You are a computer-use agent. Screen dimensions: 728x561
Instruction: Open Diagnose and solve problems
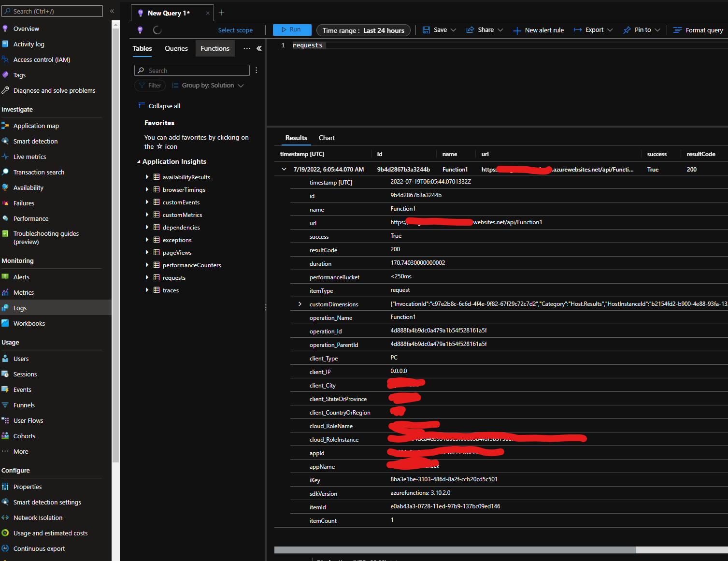pos(54,91)
